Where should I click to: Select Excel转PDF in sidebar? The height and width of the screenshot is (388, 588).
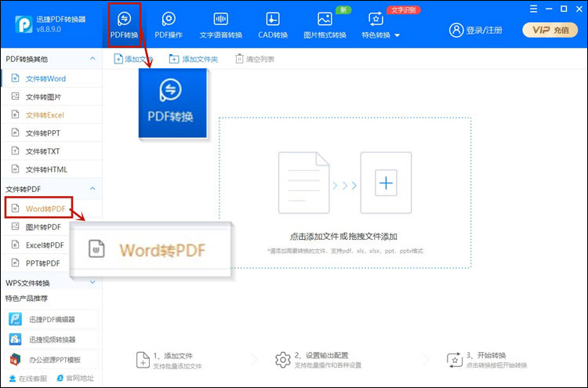(36, 245)
